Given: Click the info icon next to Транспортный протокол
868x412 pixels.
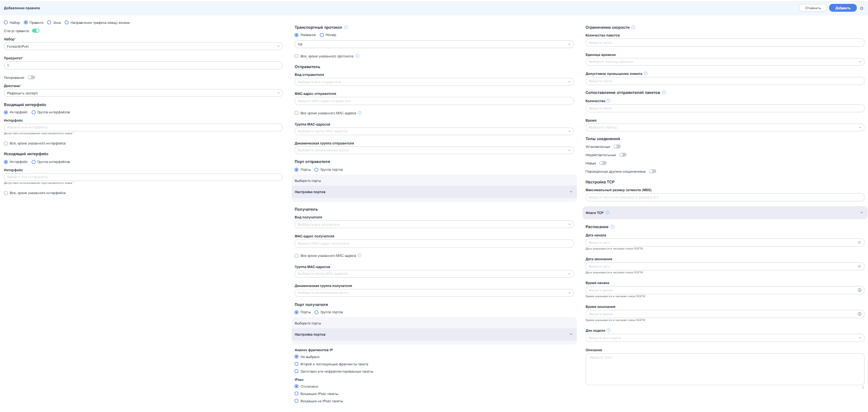Looking at the screenshot, I should 346,28.
